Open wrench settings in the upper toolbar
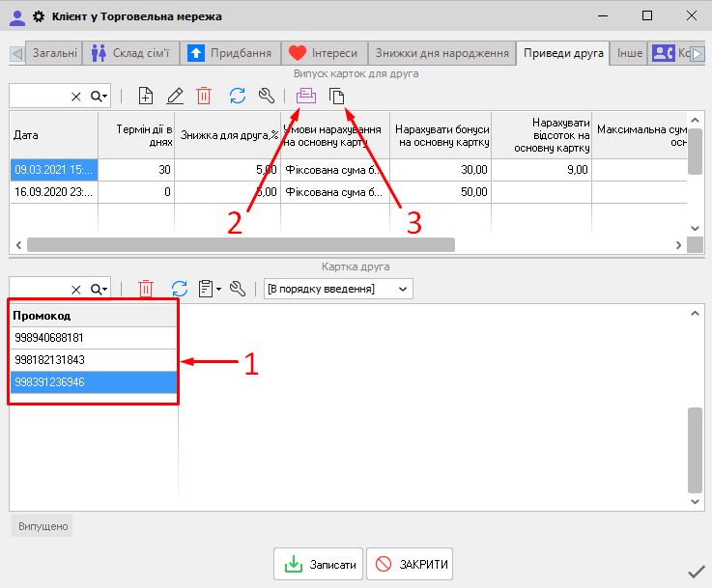The height and width of the screenshot is (588, 712). pyautogui.click(x=268, y=96)
